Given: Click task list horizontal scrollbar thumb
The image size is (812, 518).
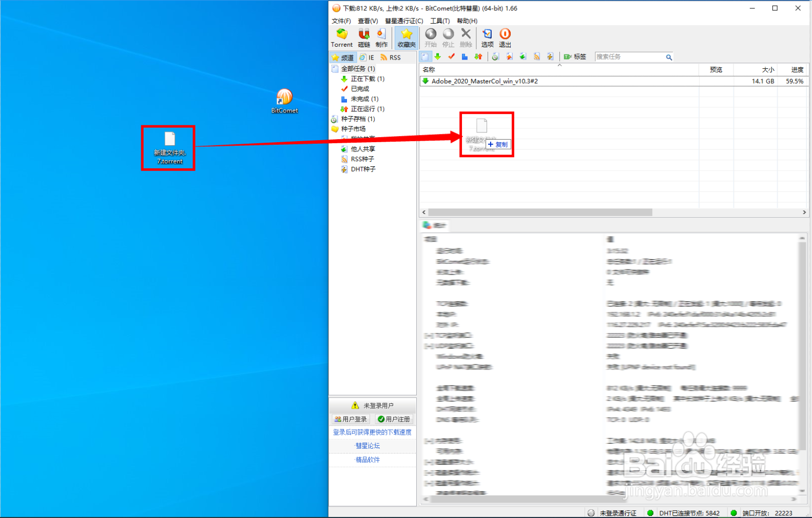Looking at the screenshot, I should coord(540,212).
